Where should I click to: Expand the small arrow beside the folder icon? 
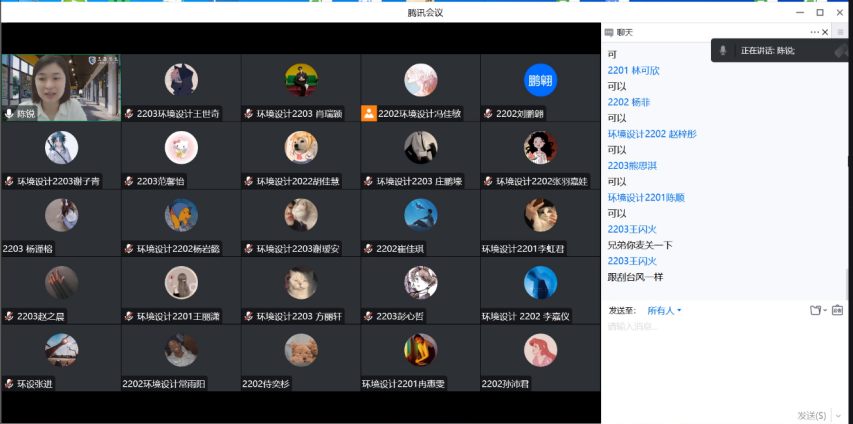[825, 311]
